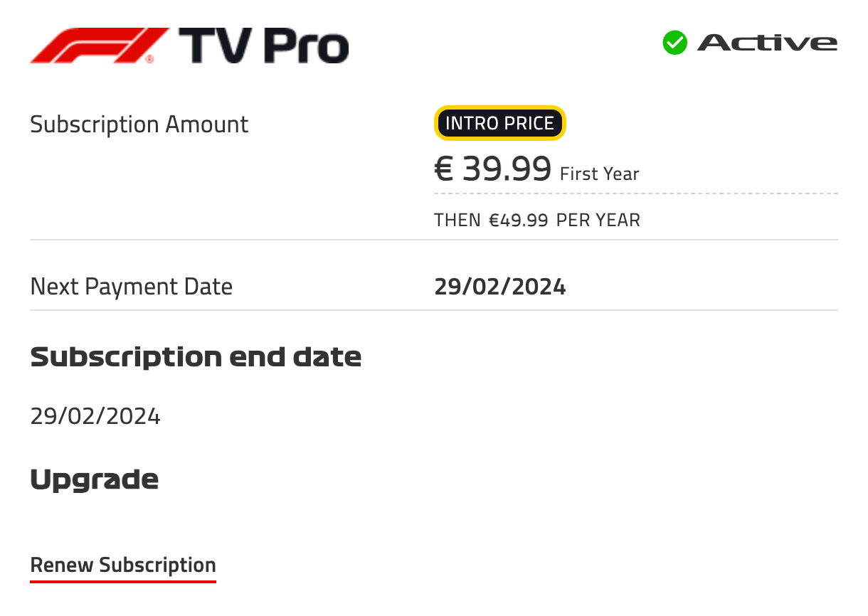The height and width of the screenshot is (616, 868).
Task: Open the Renew Subscription link
Action: 123,565
